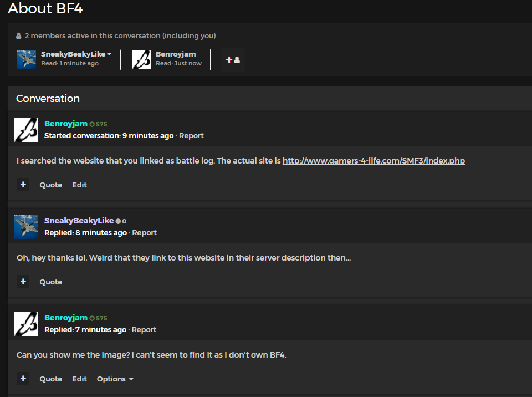Click SneakyBeakyLike's jet avatar on the reply
532x397 pixels.
click(x=26, y=227)
